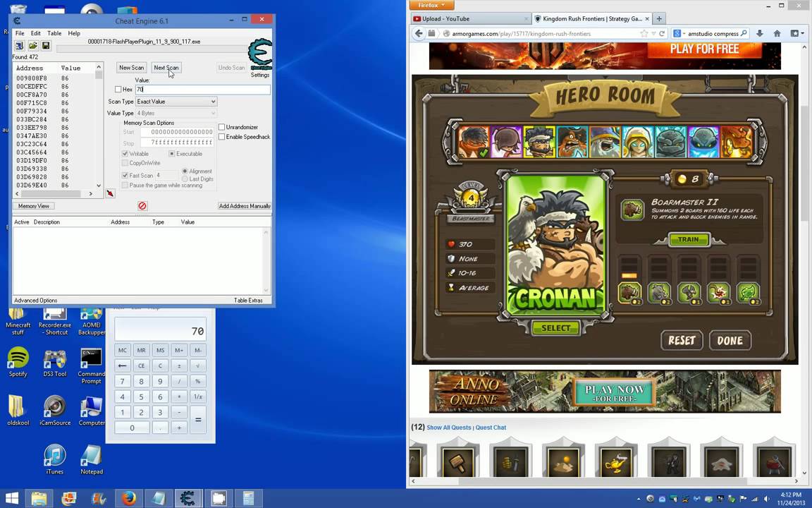The image size is (812, 508).
Task: Select the second hero portrait with the purple frame
Action: 506,142
